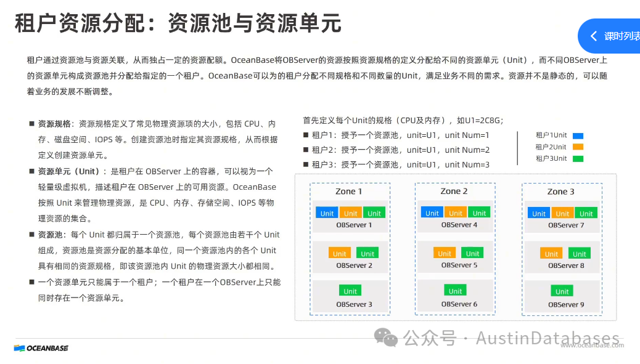
Task: Click the OBServer 9 label
Action: pos(566,304)
